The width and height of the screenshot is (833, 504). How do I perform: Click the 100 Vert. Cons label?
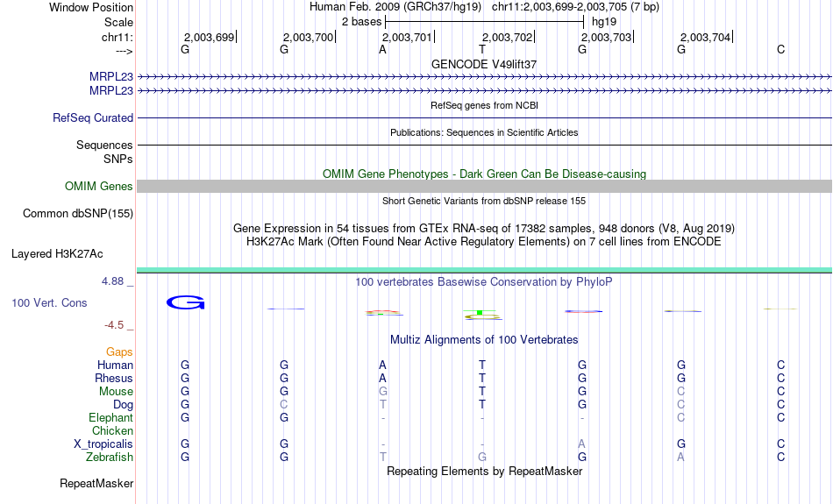[49, 302]
